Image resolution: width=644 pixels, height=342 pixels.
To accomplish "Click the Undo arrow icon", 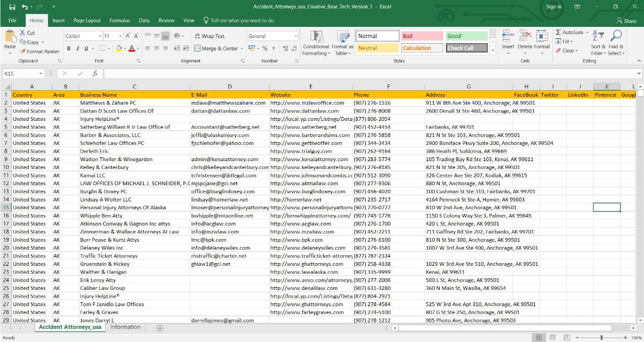I will [25, 7].
